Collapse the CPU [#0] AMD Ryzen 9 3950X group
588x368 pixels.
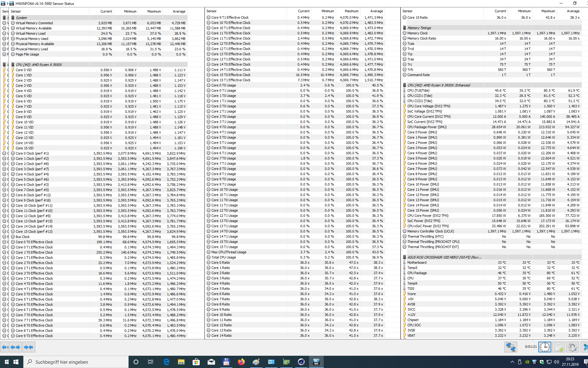39,65
